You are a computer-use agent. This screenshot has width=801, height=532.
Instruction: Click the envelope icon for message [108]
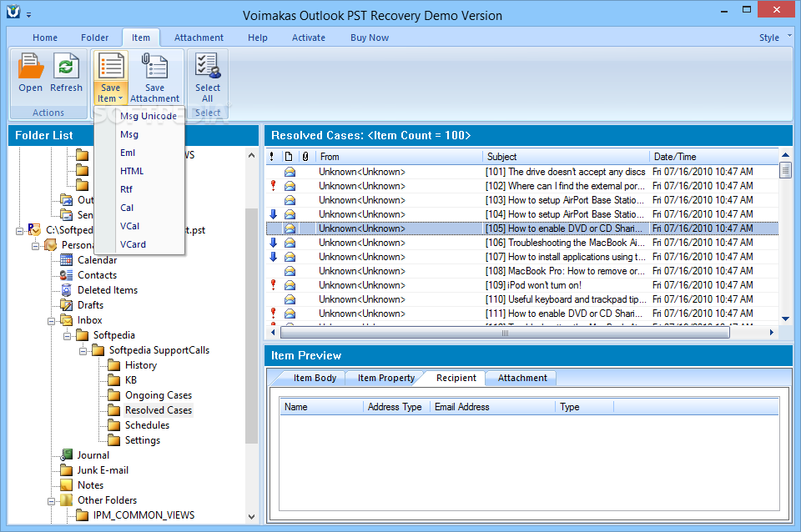[290, 271]
